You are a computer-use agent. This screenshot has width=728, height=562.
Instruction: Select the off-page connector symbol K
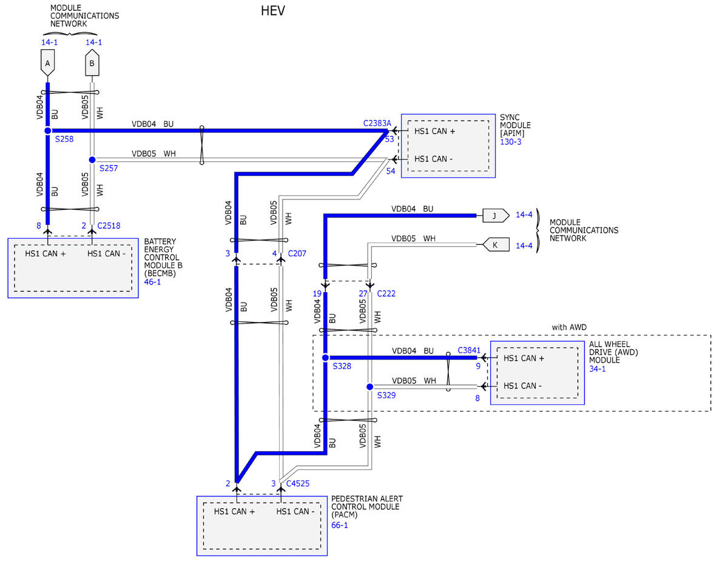pos(495,246)
